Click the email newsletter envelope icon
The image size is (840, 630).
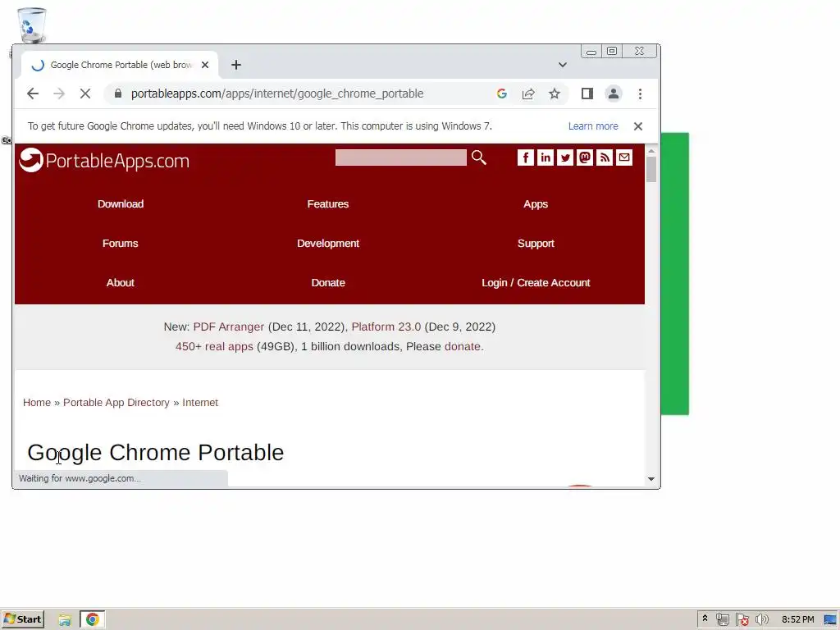[x=624, y=157]
